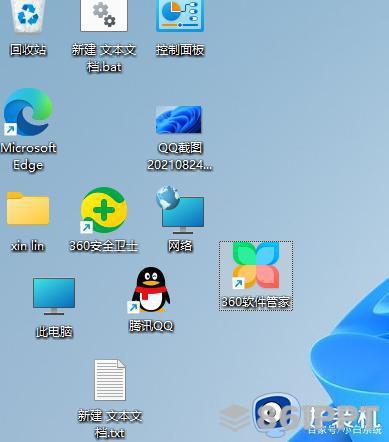Click the 360安全卫士 label text

pos(104,246)
